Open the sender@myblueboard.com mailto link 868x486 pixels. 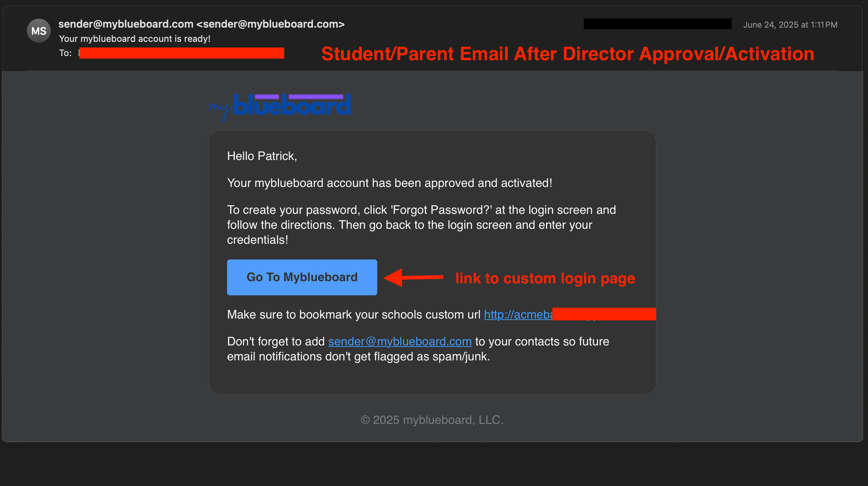(x=400, y=341)
